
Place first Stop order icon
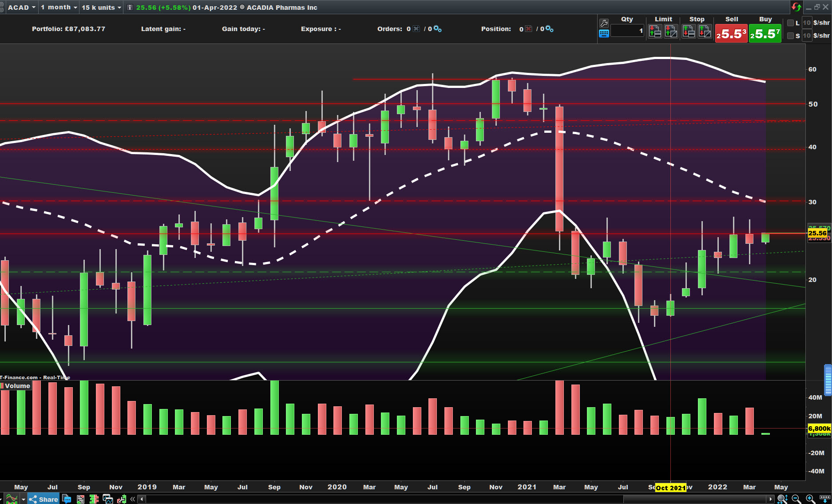[689, 32]
